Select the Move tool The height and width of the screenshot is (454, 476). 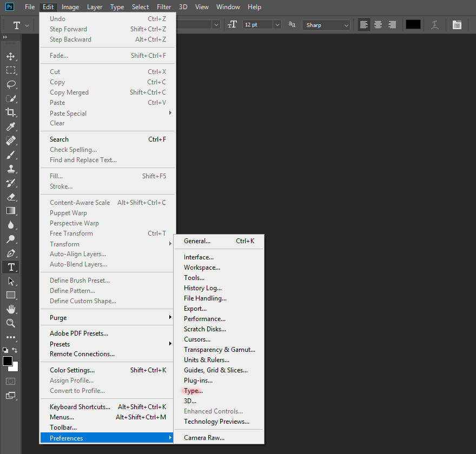[11, 56]
